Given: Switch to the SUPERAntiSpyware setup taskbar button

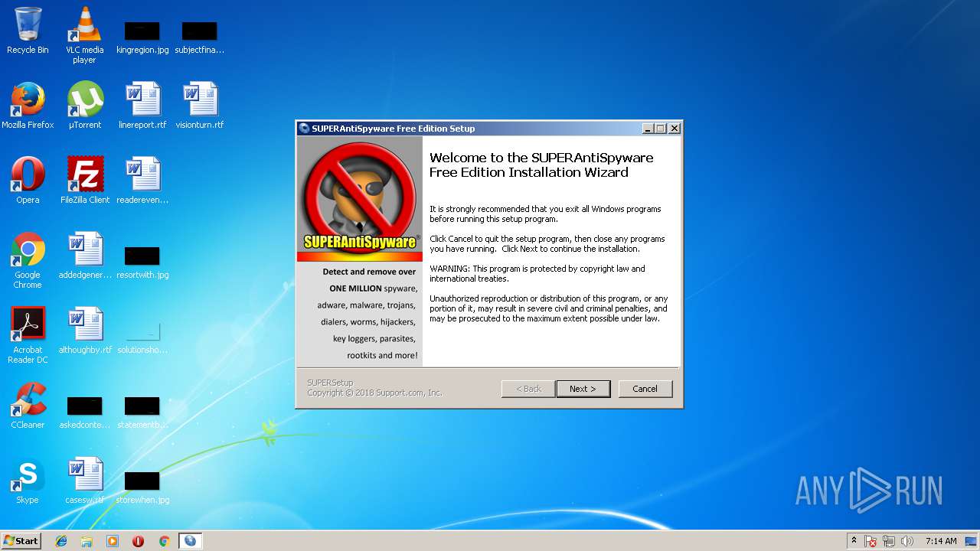Looking at the screenshot, I should pos(190,541).
